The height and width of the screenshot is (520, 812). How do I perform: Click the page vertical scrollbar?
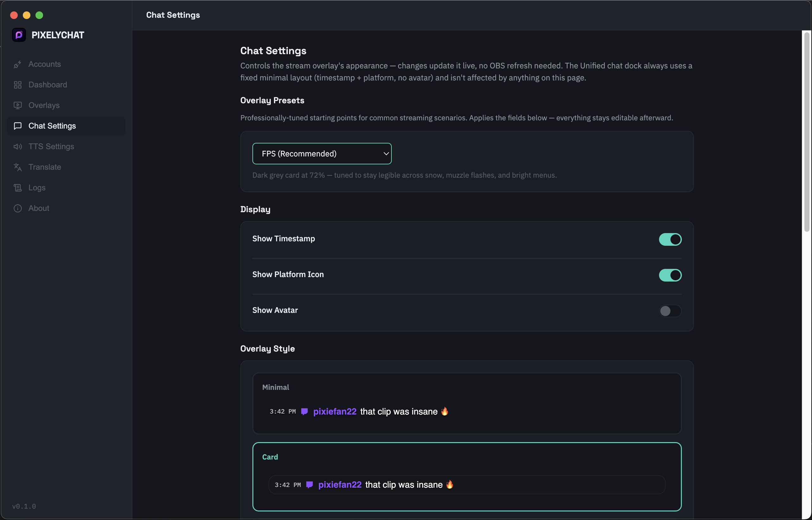(807, 132)
